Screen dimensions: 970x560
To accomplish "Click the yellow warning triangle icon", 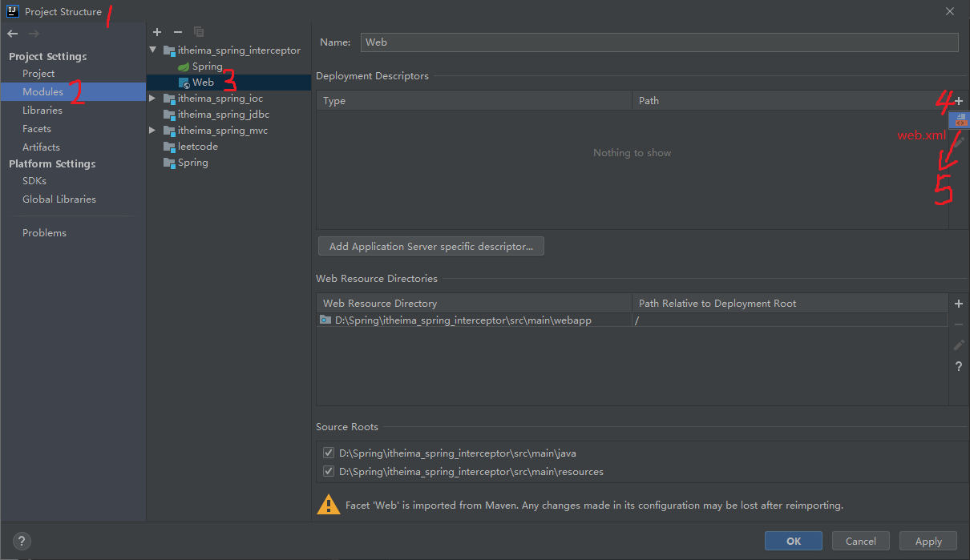I will pyautogui.click(x=329, y=504).
